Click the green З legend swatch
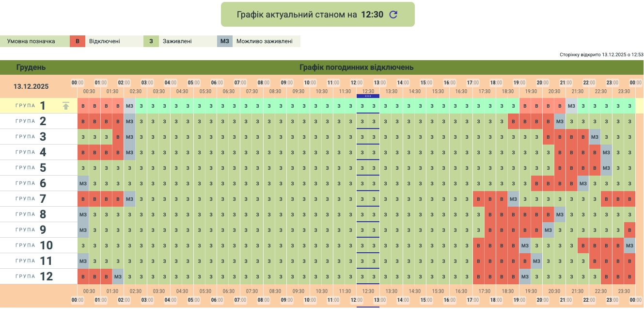The image size is (644, 309). (151, 41)
